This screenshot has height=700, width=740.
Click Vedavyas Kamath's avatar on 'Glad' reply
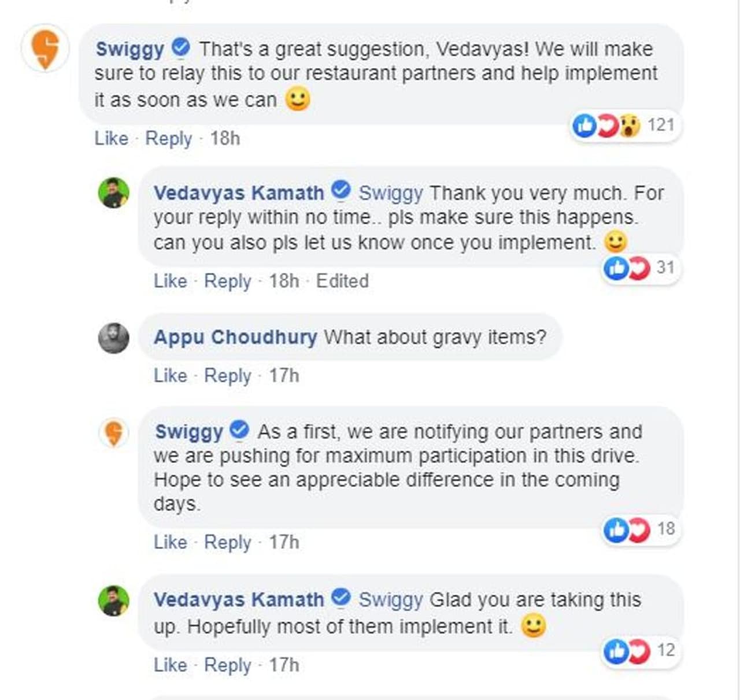113,601
